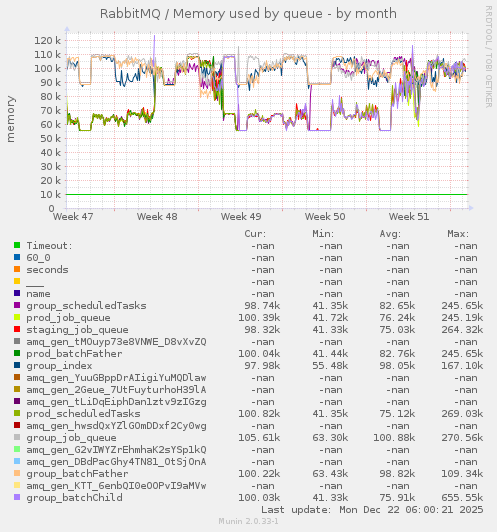Image resolution: width=497 pixels, height=532 pixels.
Task: Click amq_gen_YuuGBppDrAIigiYuMQDlaw legend entry
Action: 116,378
